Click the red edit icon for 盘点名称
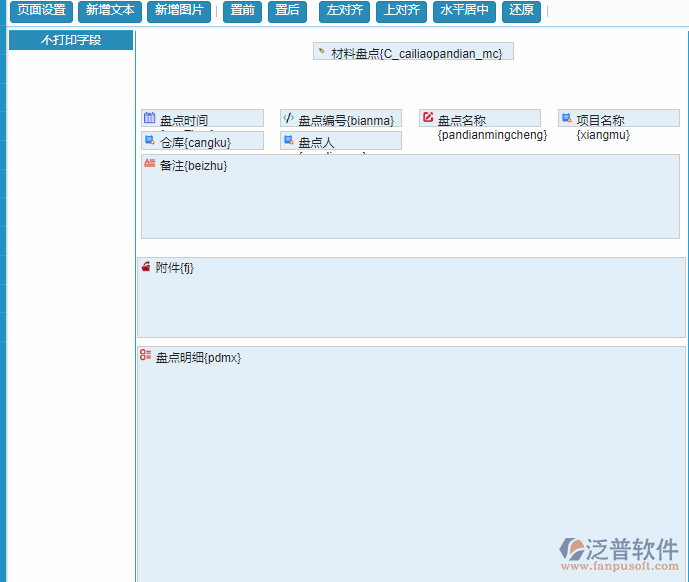 click(x=428, y=117)
